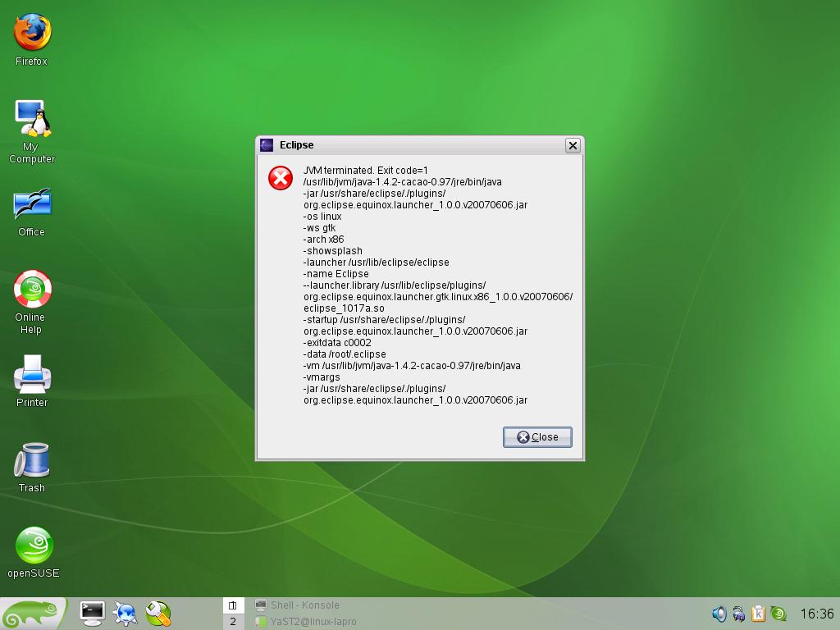The width and height of the screenshot is (840, 630).
Task: Switch to virtual desktop 1 in the pager
Action: pos(233,605)
